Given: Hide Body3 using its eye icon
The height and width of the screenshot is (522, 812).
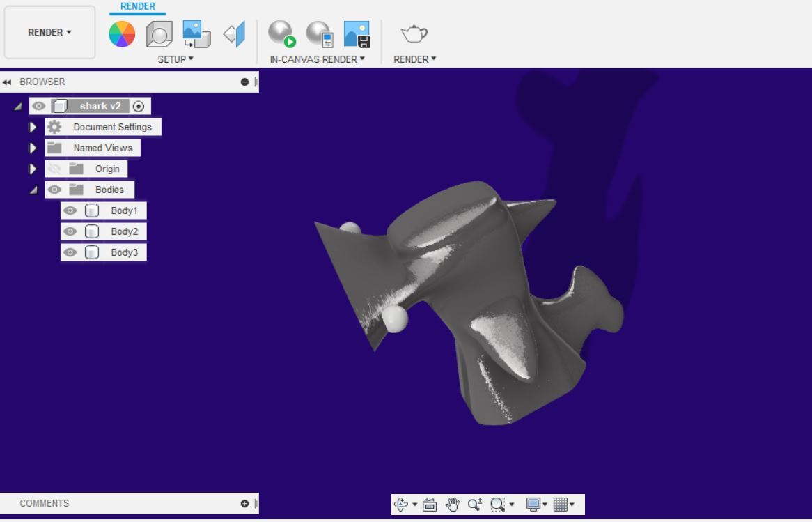Looking at the screenshot, I should [x=70, y=252].
